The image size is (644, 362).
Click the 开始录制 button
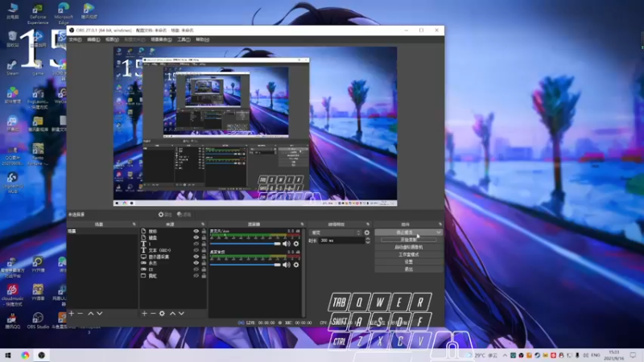(408, 240)
